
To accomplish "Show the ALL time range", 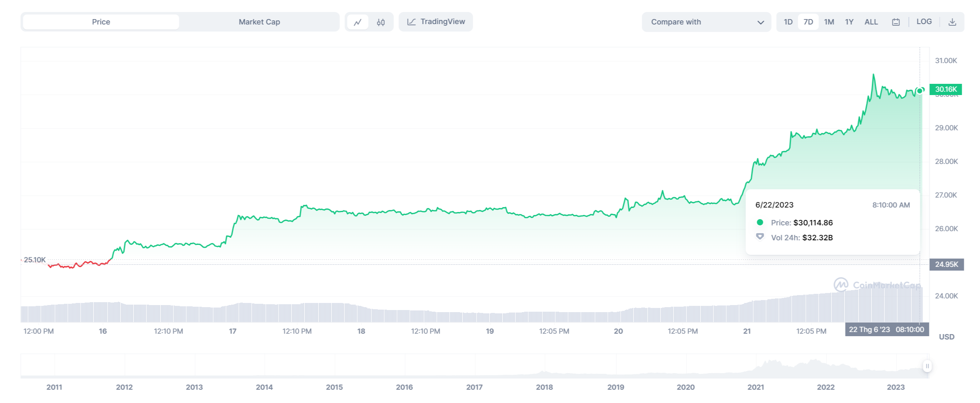I will tap(871, 22).
